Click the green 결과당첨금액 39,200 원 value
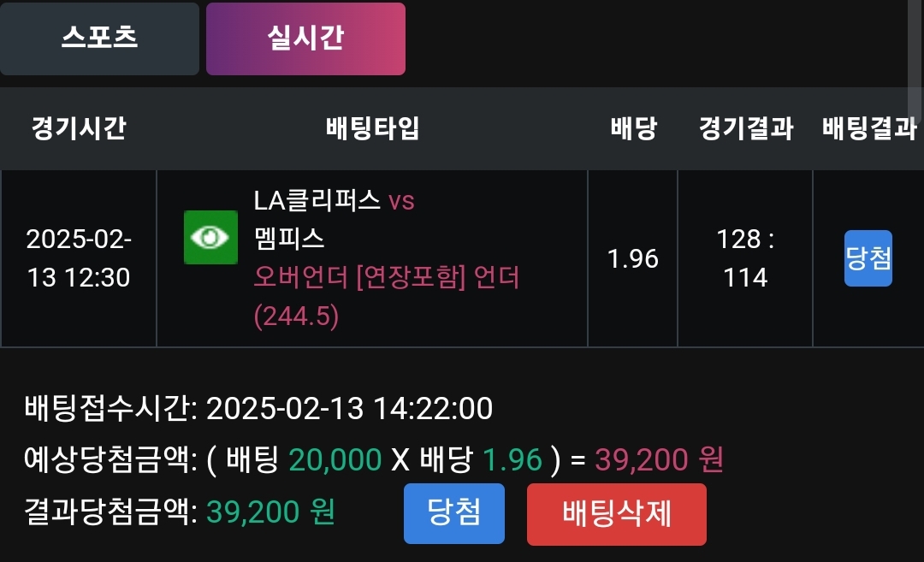Screen dimensions: 924x562 [x=270, y=512]
